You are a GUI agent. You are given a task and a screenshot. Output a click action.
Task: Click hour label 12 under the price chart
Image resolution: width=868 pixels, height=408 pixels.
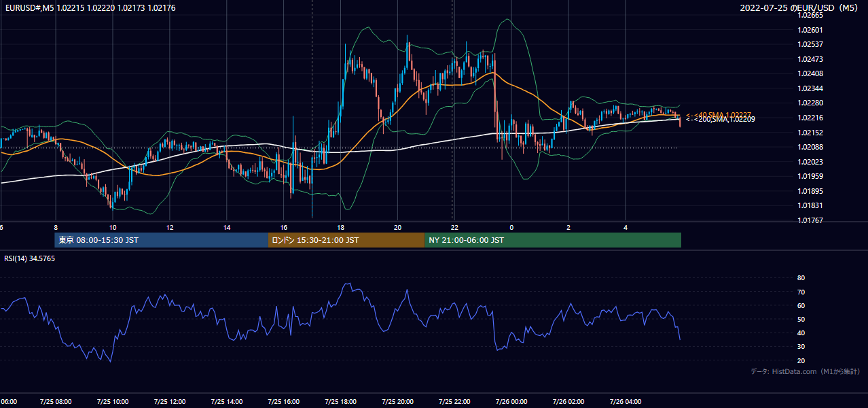pyautogui.click(x=170, y=227)
